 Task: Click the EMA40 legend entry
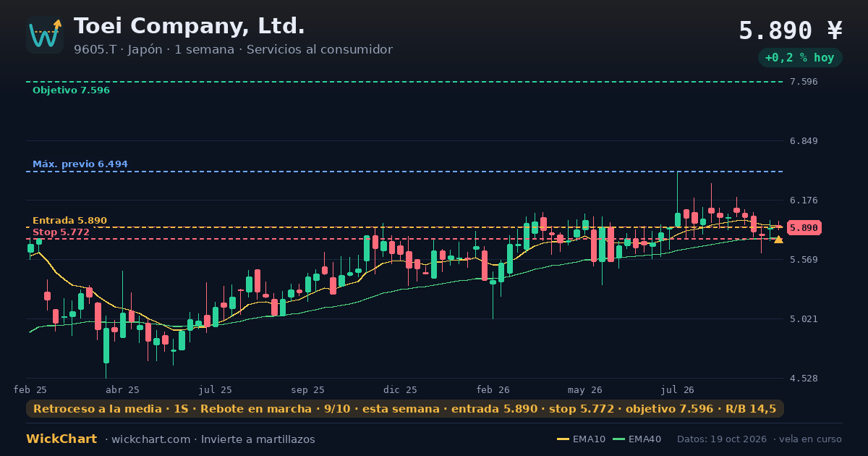[637, 439]
